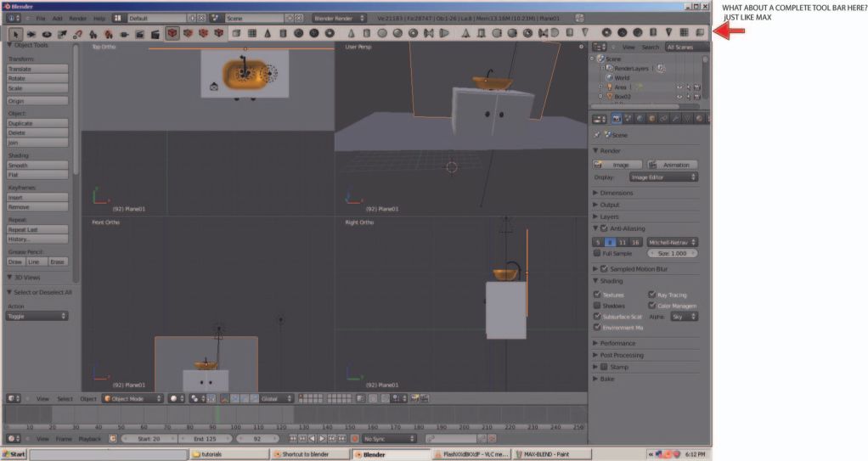The width and height of the screenshot is (868, 461).
Task: Toggle the Shadows checkbox
Action: [x=597, y=306]
